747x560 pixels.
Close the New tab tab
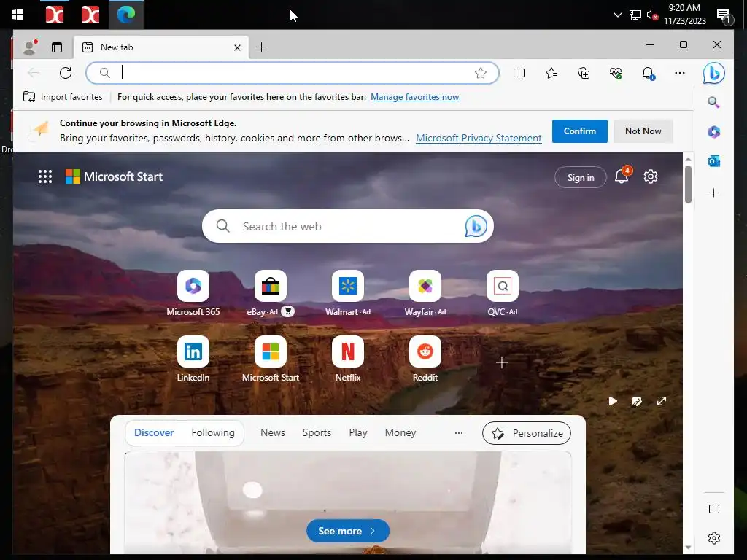tap(237, 47)
